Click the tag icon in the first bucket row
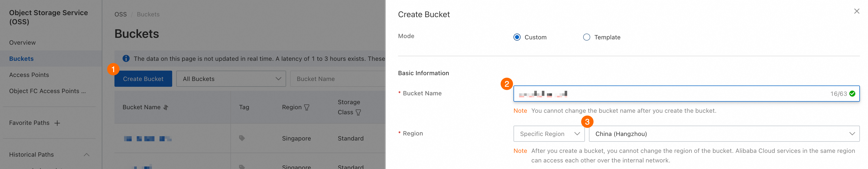Image resolution: width=868 pixels, height=169 pixels. click(242, 138)
